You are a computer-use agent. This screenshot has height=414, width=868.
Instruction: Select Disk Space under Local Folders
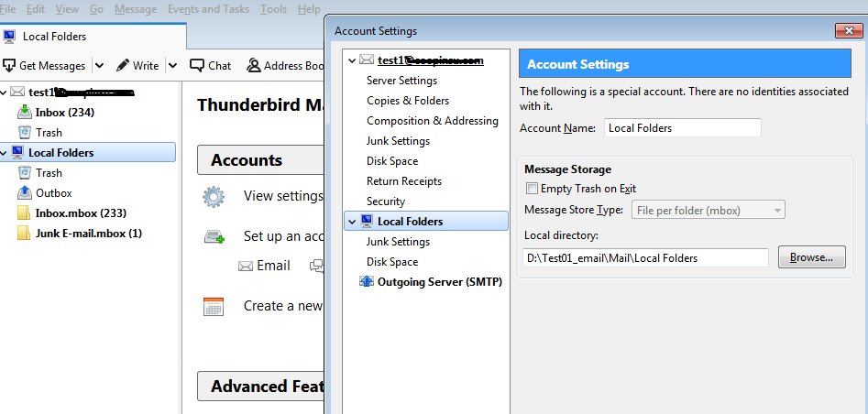click(x=392, y=262)
